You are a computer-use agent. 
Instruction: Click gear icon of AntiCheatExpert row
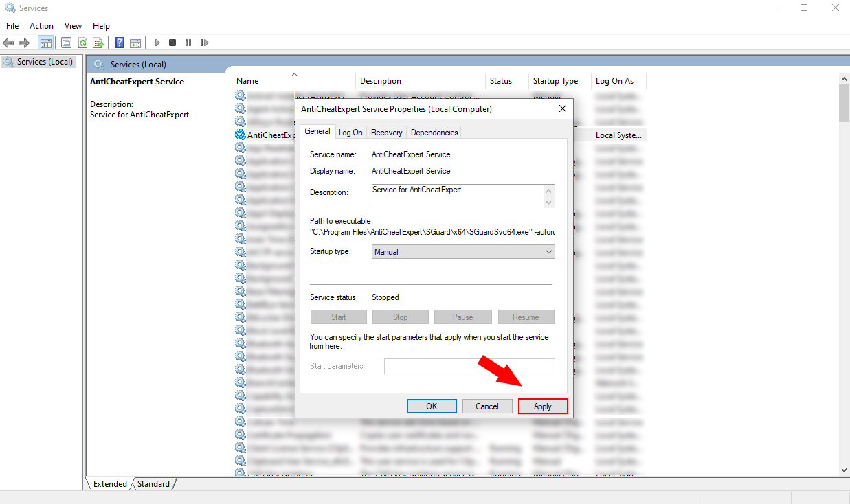pyautogui.click(x=240, y=135)
